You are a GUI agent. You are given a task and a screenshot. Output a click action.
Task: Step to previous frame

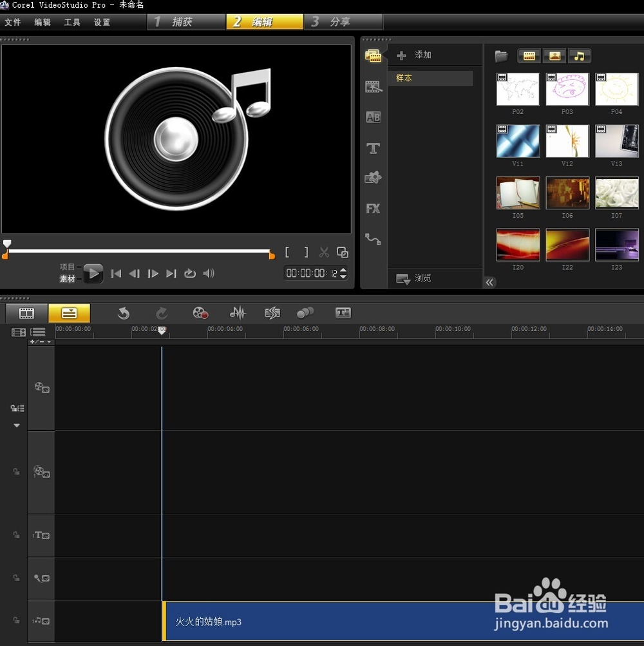click(135, 273)
